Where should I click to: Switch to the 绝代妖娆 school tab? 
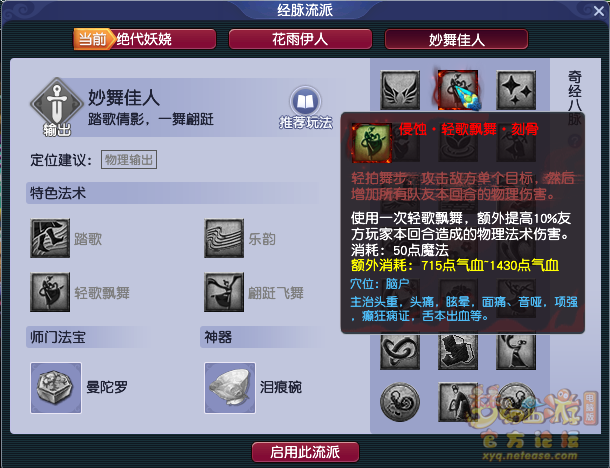[145, 39]
